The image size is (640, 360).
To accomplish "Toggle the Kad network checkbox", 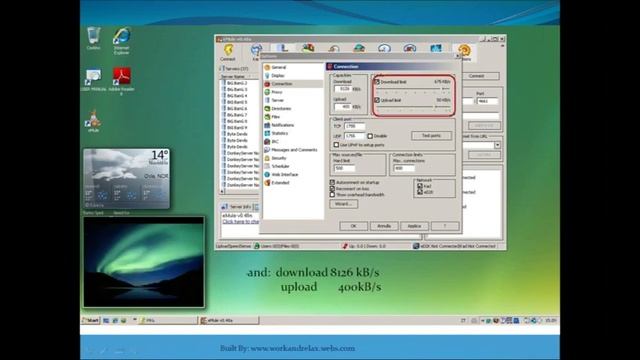I will click(420, 186).
